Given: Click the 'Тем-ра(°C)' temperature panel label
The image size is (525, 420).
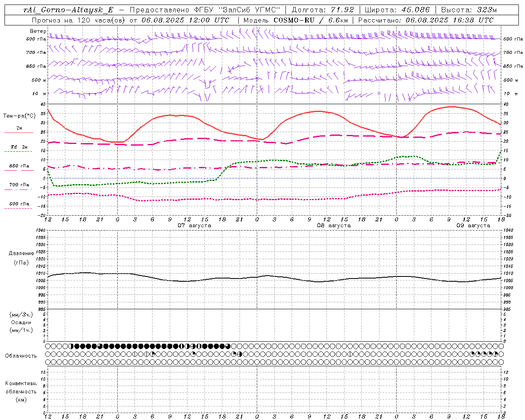Looking at the screenshot, I should click(x=19, y=116).
